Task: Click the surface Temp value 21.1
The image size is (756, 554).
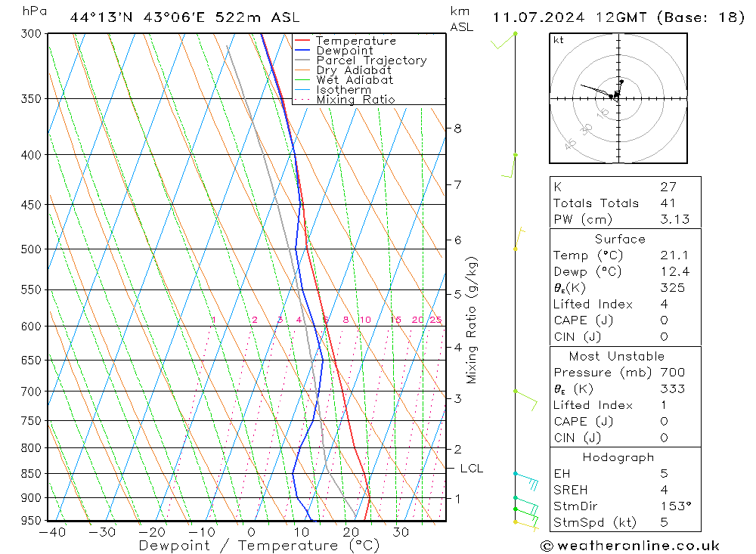Action: 674,255
